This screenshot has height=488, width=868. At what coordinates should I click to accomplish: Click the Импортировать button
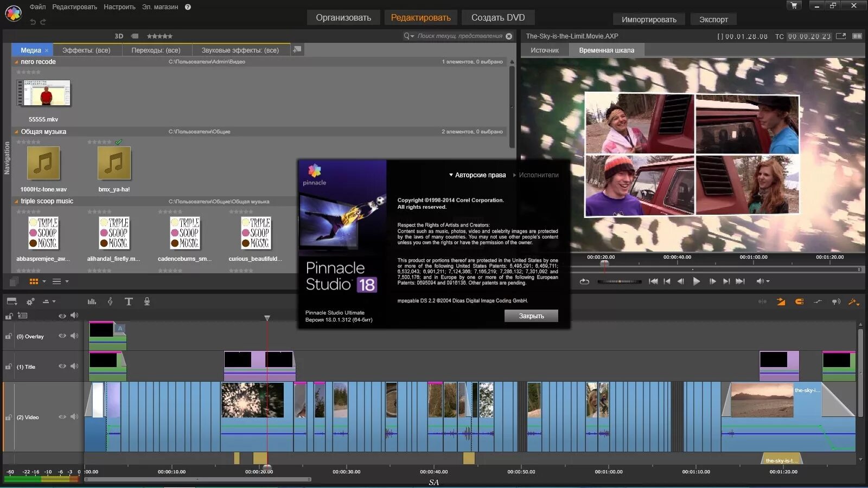[649, 20]
